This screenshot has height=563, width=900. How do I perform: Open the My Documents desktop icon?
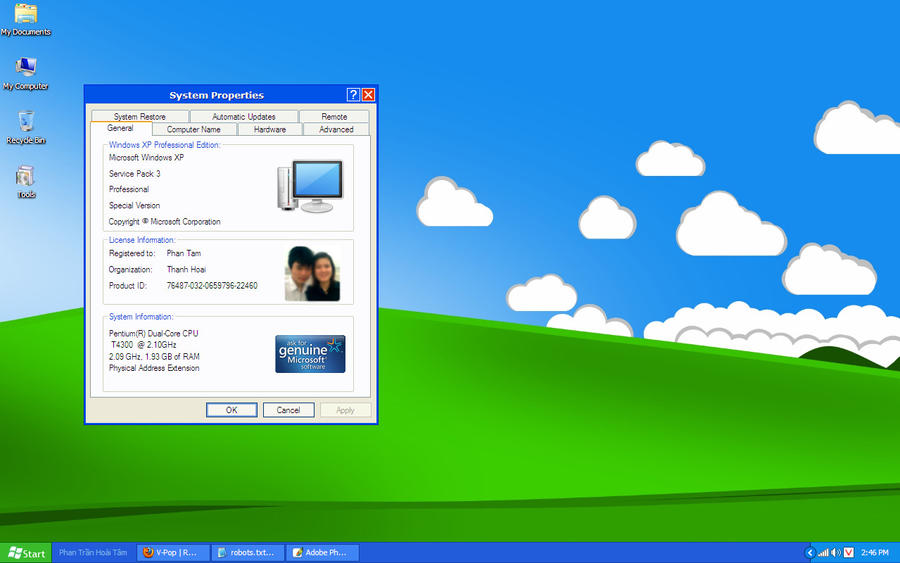(x=26, y=20)
